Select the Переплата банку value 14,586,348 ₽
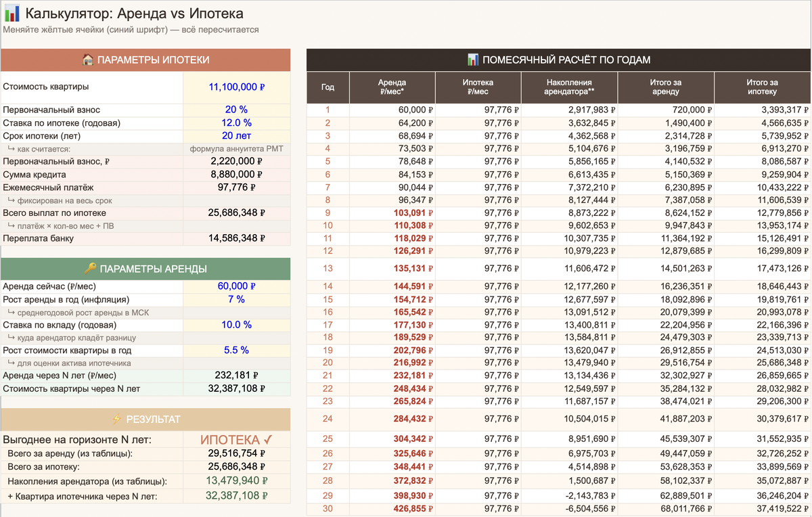Image resolution: width=812 pixels, height=517 pixels. coord(237,239)
